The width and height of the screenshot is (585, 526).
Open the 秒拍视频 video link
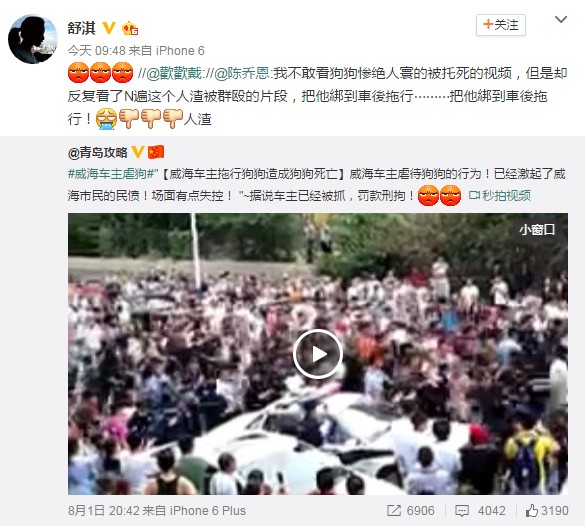tap(500, 195)
